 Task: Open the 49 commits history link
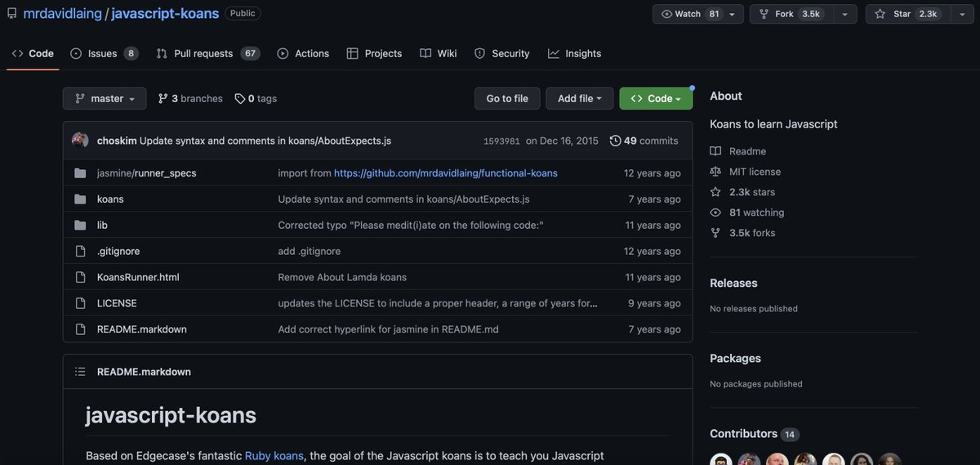coord(644,141)
